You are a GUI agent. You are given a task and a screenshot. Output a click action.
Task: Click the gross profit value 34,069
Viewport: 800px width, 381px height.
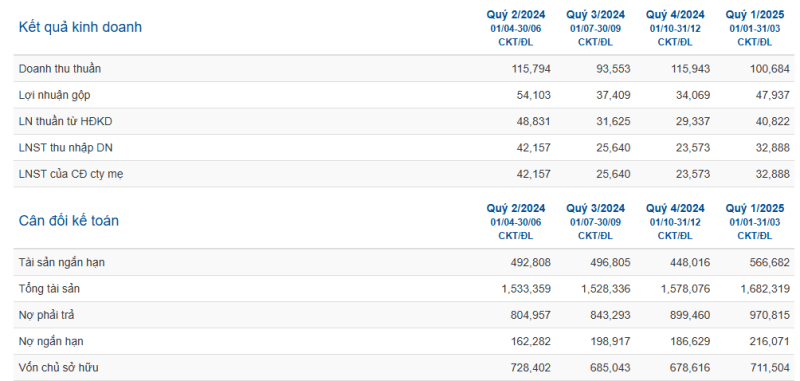tap(693, 95)
